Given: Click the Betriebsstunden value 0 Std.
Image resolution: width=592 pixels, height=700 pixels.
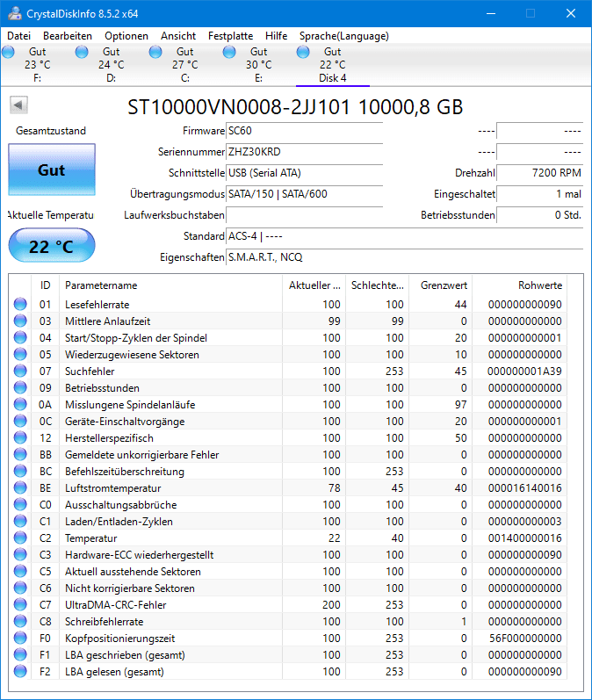Looking at the screenshot, I should tap(540, 214).
